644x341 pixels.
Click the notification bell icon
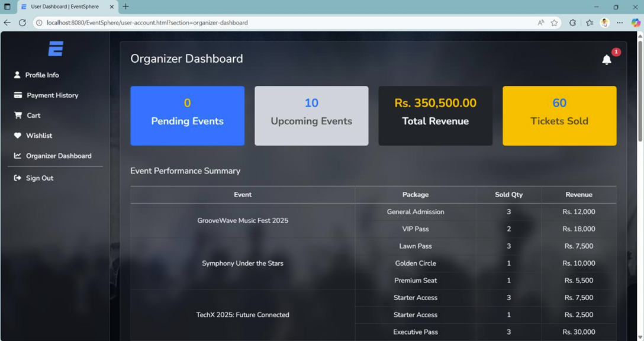point(606,60)
